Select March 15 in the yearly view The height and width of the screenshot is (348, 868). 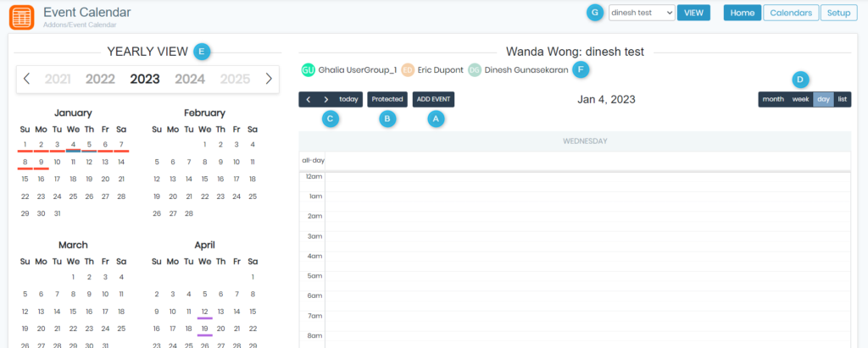tap(73, 312)
